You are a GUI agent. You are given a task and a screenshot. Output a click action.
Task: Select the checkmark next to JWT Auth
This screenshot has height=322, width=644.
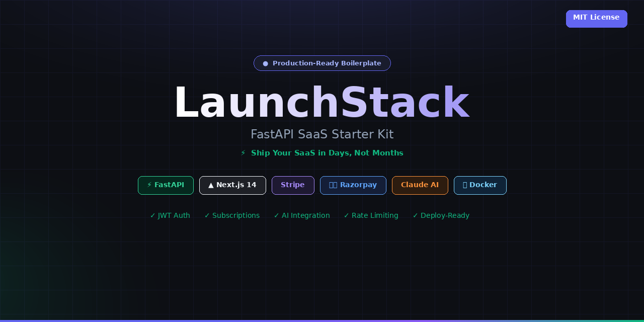point(152,215)
